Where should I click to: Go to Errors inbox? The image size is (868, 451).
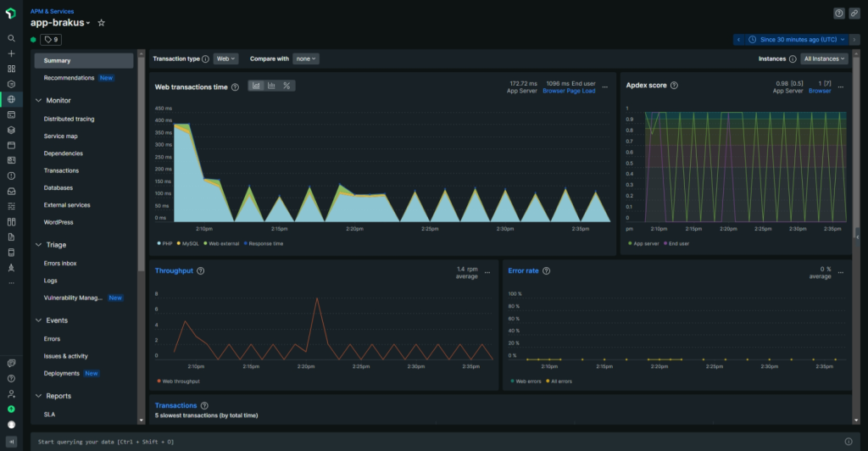tap(60, 263)
